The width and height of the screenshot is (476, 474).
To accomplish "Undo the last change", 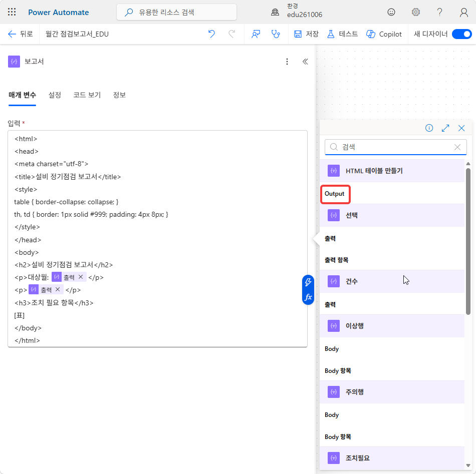I will click(x=211, y=34).
